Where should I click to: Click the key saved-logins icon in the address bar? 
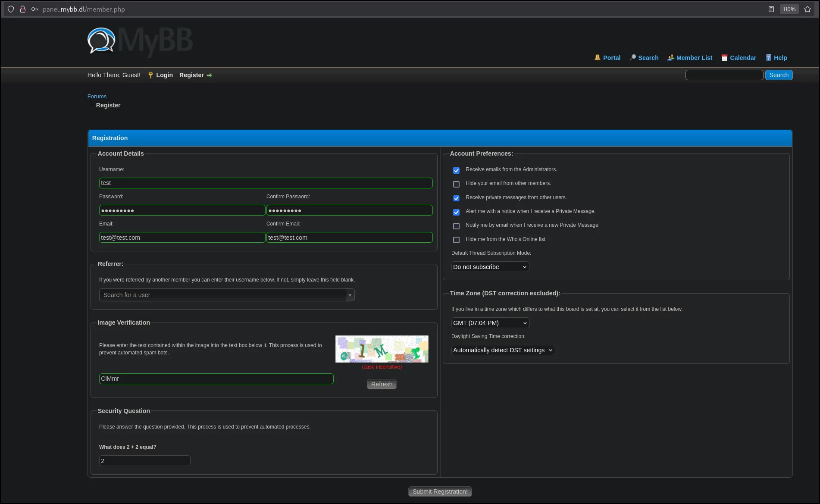[x=35, y=9]
